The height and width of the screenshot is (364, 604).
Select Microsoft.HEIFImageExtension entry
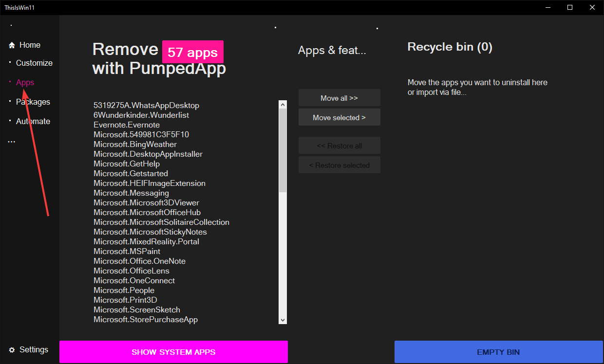150,183
